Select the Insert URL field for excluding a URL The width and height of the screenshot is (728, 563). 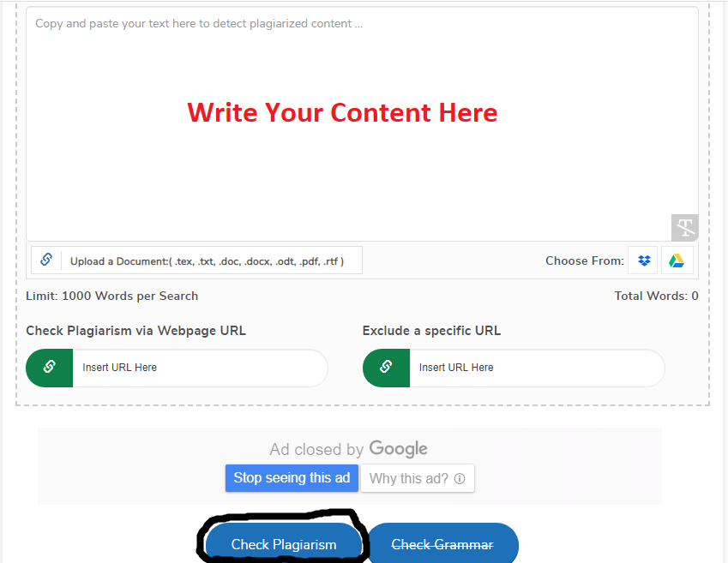[534, 368]
